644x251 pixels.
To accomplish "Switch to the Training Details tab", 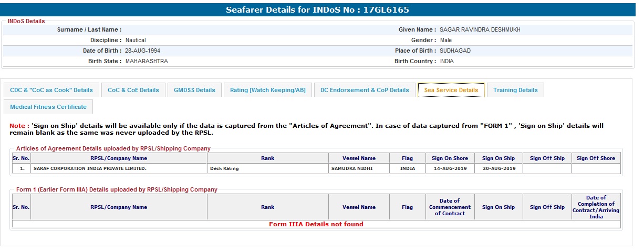I will pos(515,90).
